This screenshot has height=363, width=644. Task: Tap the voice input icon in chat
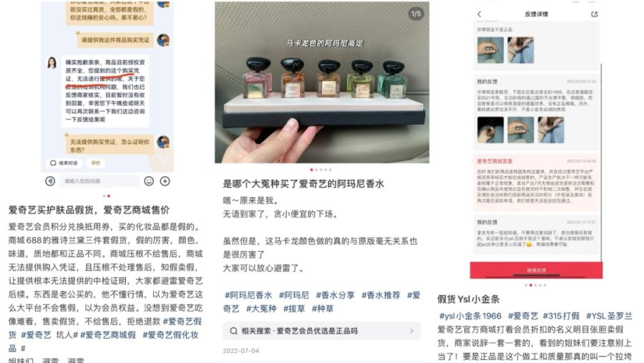tap(50, 181)
